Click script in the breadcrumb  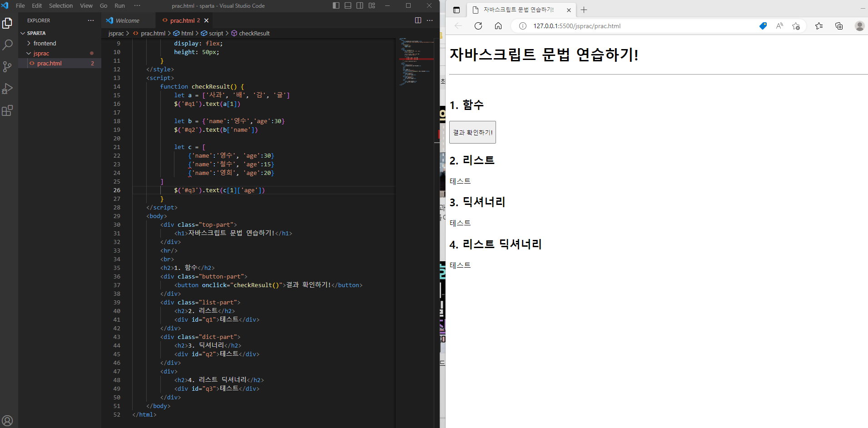pyautogui.click(x=216, y=33)
